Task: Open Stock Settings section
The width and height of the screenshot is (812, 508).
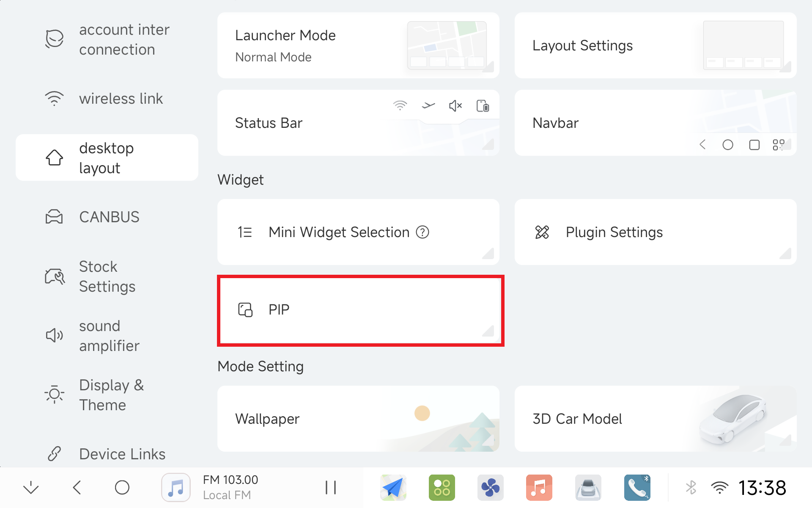Action: click(x=107, y=276)
